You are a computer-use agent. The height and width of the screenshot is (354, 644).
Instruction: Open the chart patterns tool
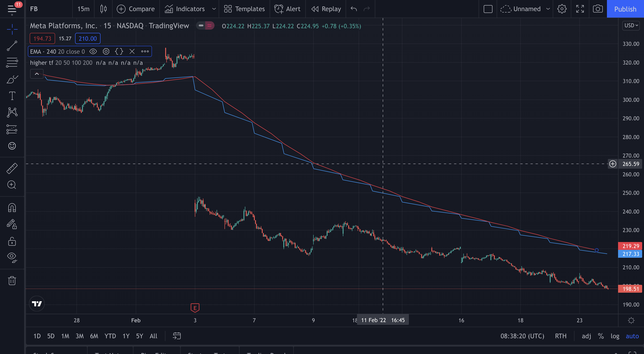pyautogui.click(x=12, y=112)
